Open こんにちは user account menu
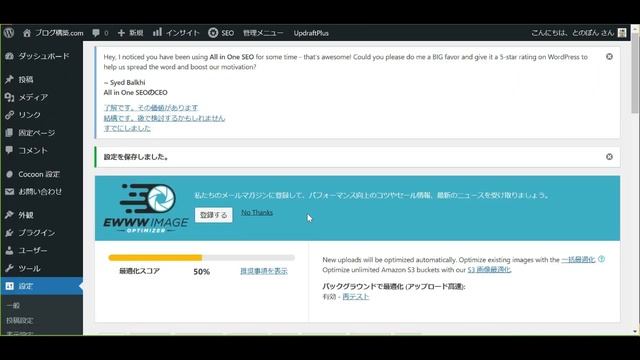Image resolution: width=640 pixels, height=360 pixels. pos(573,33)
